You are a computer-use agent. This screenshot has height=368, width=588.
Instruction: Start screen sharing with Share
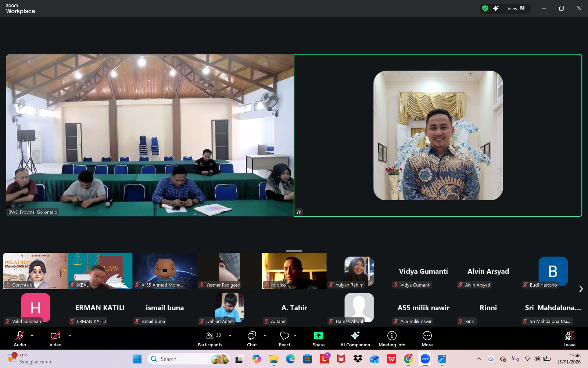pos(318,339)
